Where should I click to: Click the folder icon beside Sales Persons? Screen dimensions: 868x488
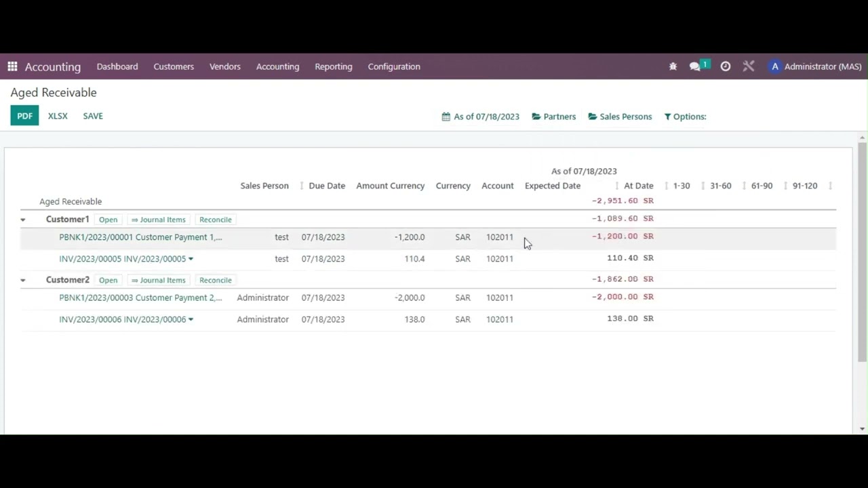(593, 117)
